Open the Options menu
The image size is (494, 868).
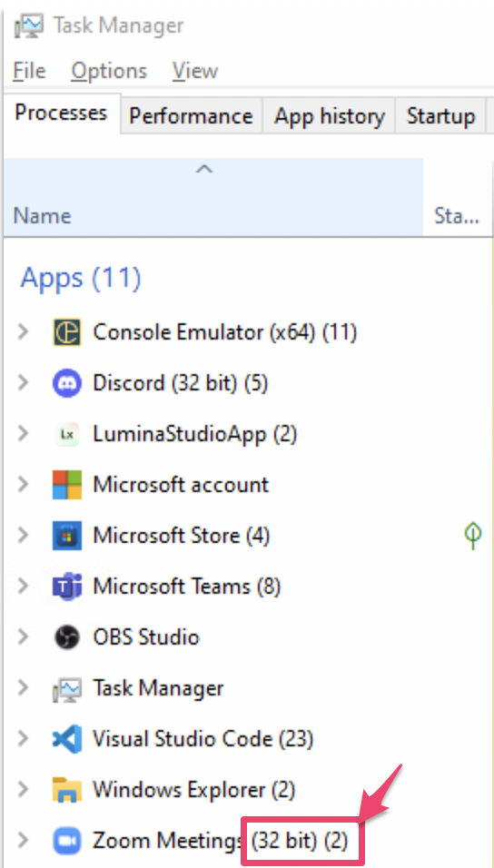[x=109, y=71]
